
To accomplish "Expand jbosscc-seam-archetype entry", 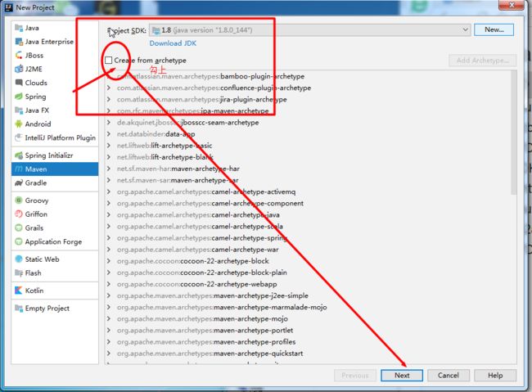I will pos(109,123).
